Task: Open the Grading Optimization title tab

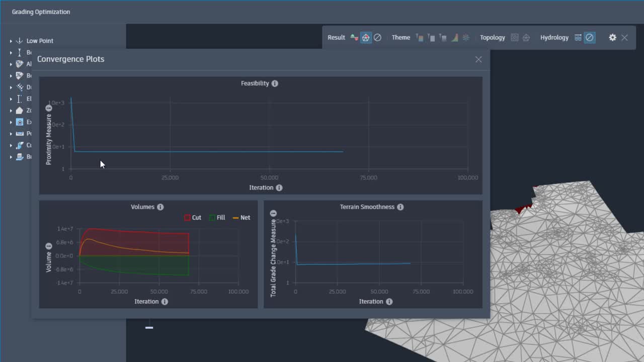Action: coord(41,12)
